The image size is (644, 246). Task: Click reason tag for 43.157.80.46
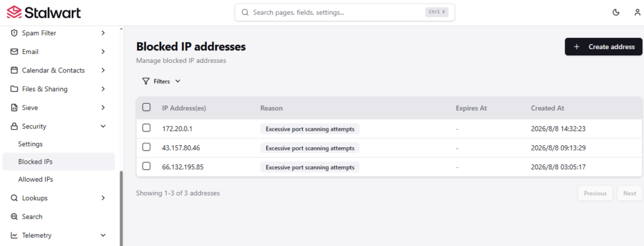coord(309,148)
